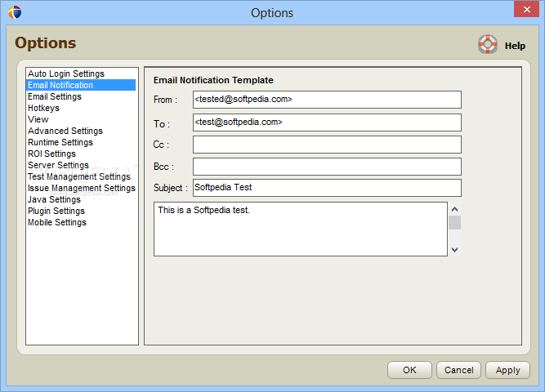545x392 pixels.
Task: Open Mobile Settings category
Action: pos(81,223)
